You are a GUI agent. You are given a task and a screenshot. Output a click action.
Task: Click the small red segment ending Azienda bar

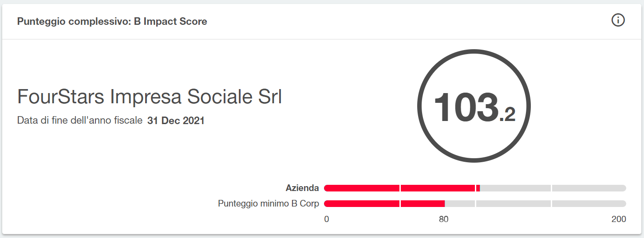click(478, 188)
